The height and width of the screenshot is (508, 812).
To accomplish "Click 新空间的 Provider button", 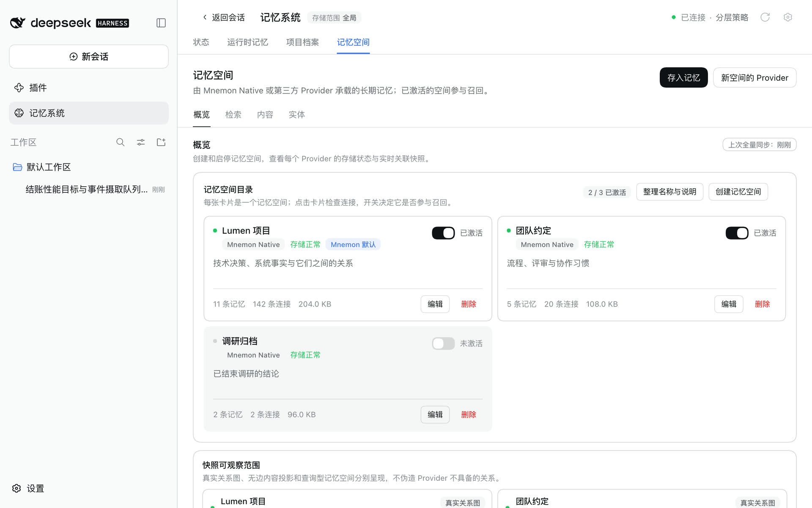I will point(754,78).
